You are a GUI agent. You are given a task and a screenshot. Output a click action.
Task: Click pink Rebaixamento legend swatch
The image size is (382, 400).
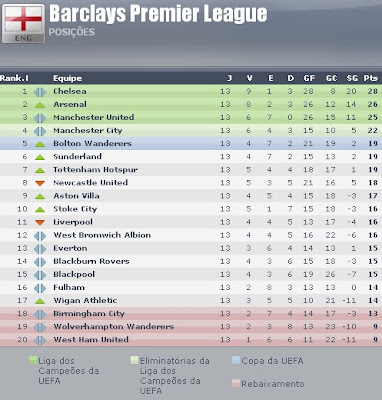click(x=235, y=383)
